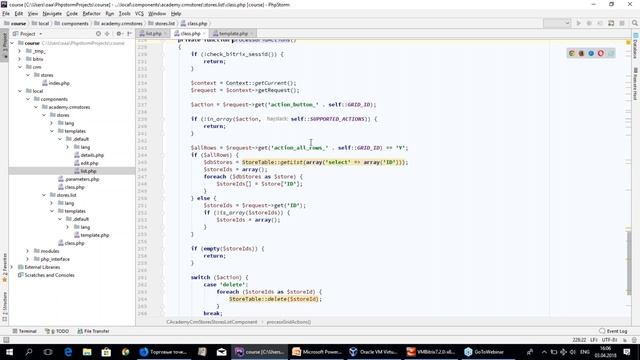Open Terminal tool window

click(24, 331)
